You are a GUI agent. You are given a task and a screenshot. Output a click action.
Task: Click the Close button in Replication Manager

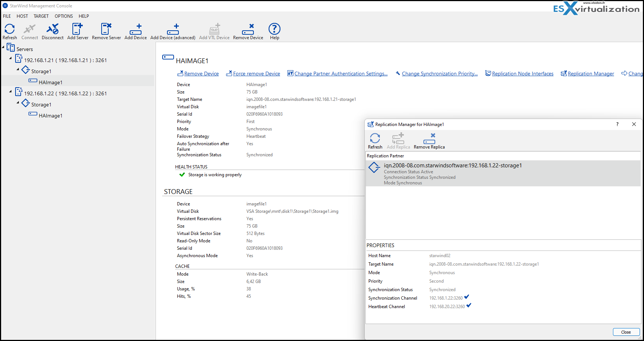pyautogui.click(x=626, y=332)
